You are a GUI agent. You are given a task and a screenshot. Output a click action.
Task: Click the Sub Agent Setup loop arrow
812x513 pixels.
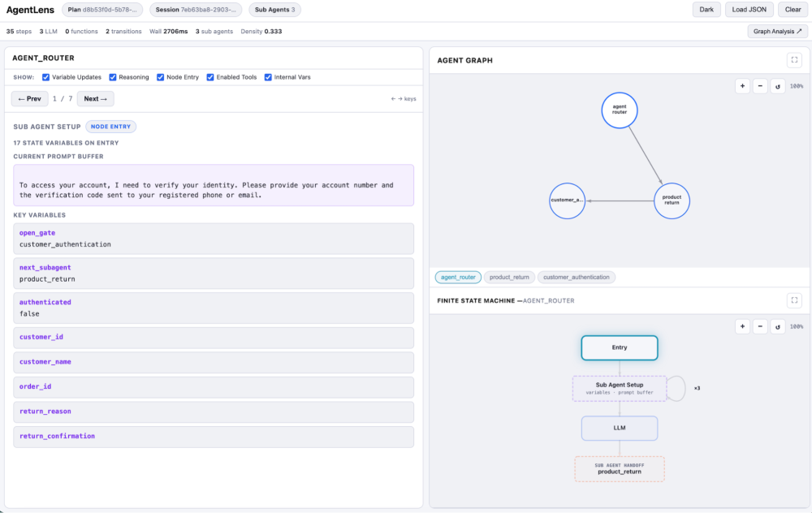click(677, 388)
